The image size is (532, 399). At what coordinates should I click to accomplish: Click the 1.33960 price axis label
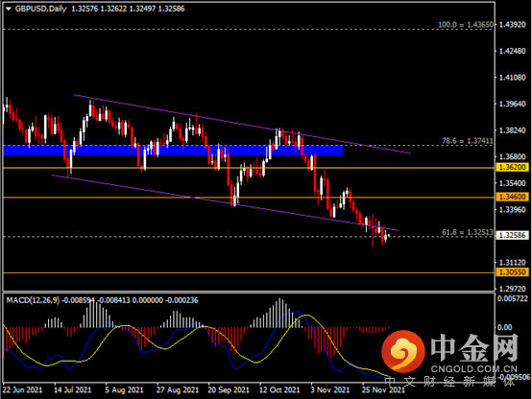click(513, 209)
